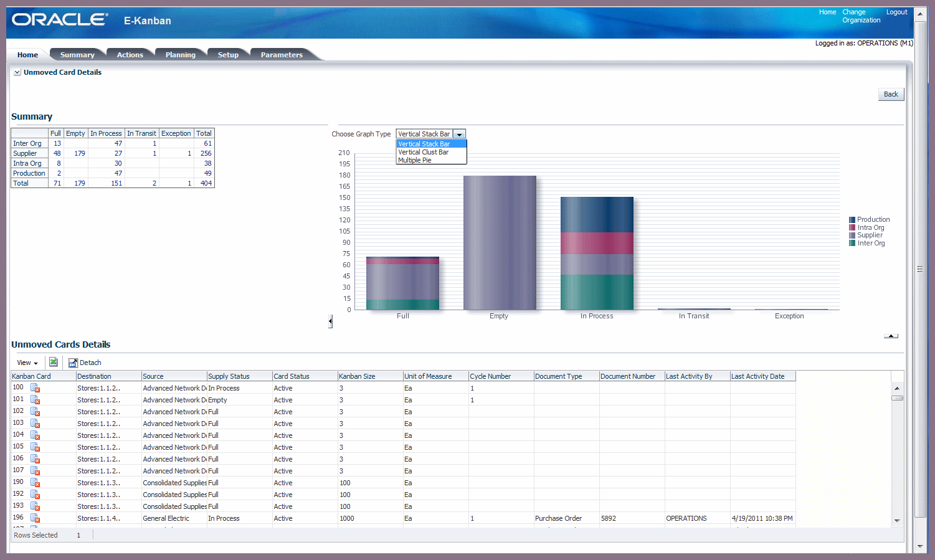Log out using the Logout link

pos(897,12)
